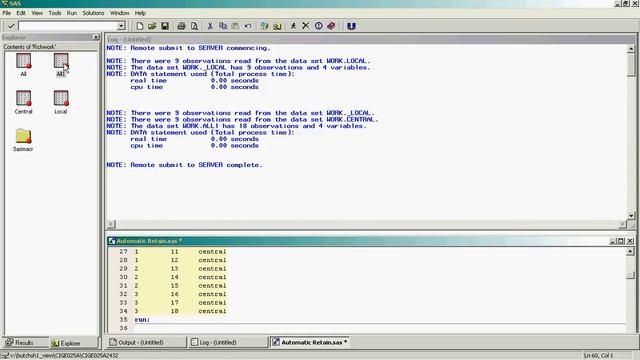Switch to Automatic Retain.sas window tab
This screenshot has height=360, width=640.
point(310,342)
